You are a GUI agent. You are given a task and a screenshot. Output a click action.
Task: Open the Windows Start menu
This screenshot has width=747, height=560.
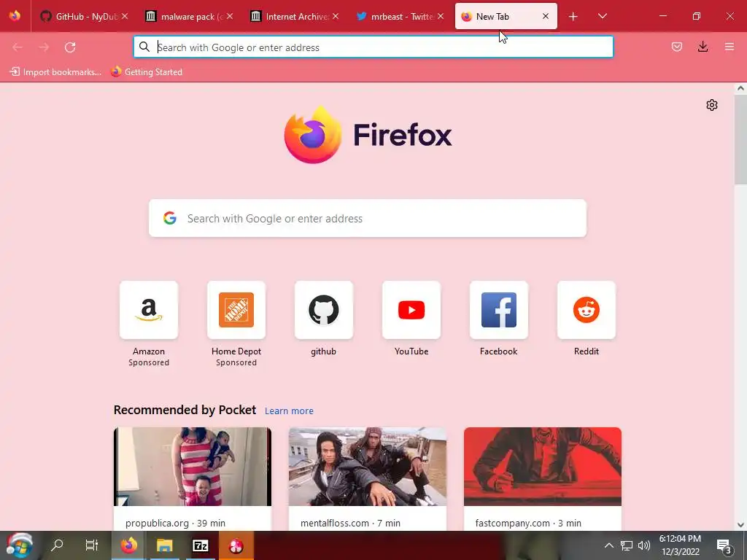[x=20, y=545]
